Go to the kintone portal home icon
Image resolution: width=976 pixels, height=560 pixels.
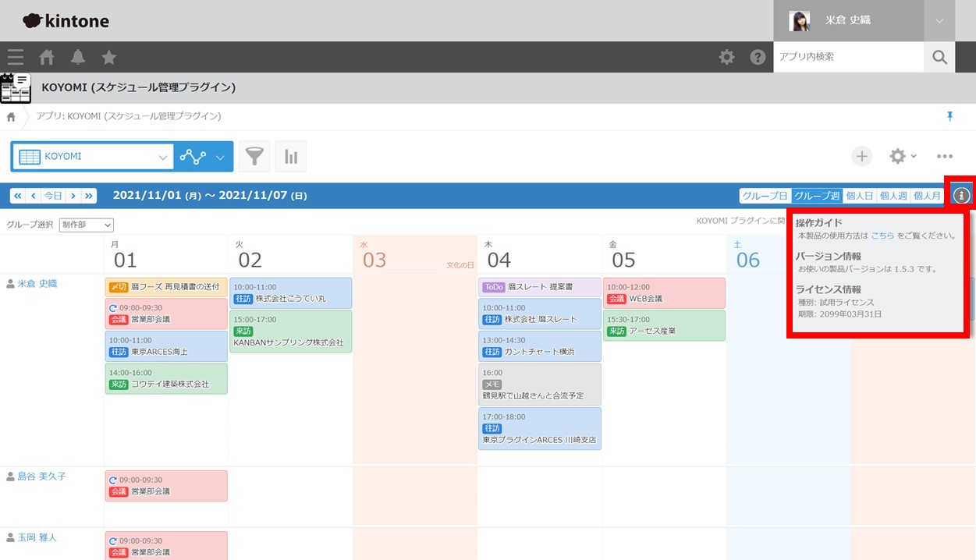[47, 57]
